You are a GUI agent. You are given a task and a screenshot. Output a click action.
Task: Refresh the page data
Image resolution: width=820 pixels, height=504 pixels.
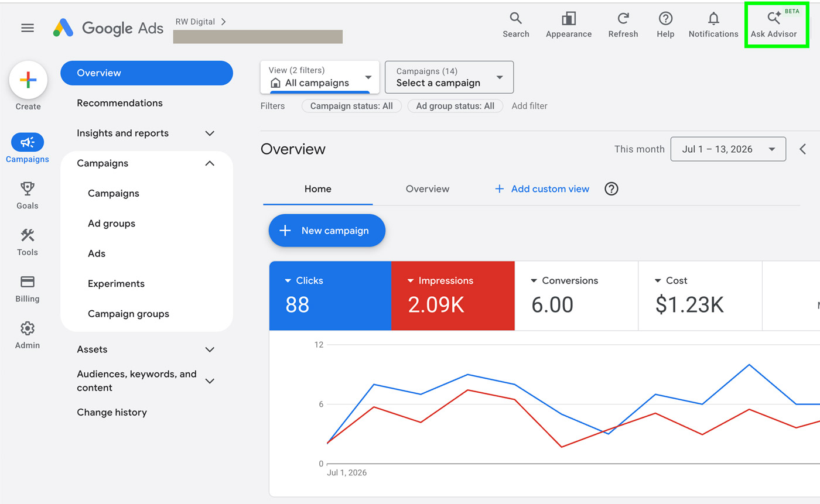[623, 25]
